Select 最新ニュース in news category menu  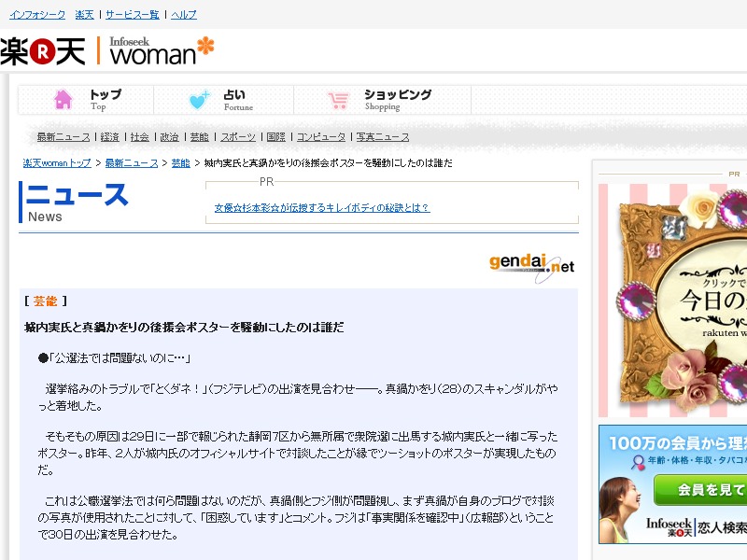pyautogui.click(x=63, y=137)
